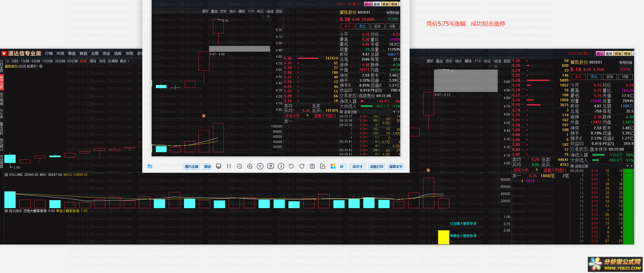This screenshot has width=644, height=273.
Task: Click 查询 button in main window
Action: [609, 77]
